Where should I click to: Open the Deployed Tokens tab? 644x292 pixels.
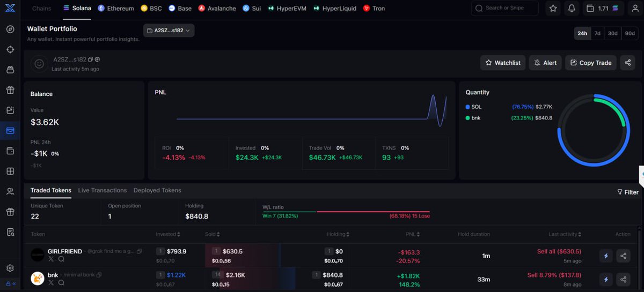tap(157, 190)
